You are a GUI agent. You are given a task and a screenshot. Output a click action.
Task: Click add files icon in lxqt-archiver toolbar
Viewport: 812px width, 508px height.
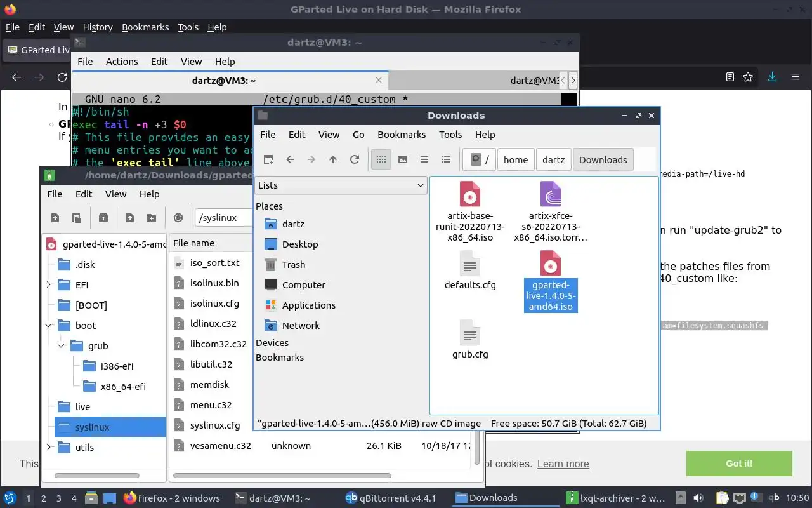point(130,218)
